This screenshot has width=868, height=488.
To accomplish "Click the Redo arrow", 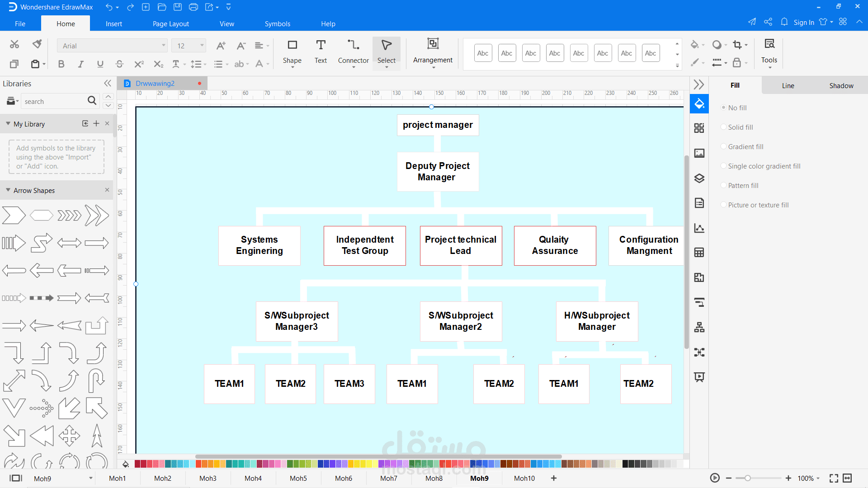I will pos(131,7).
